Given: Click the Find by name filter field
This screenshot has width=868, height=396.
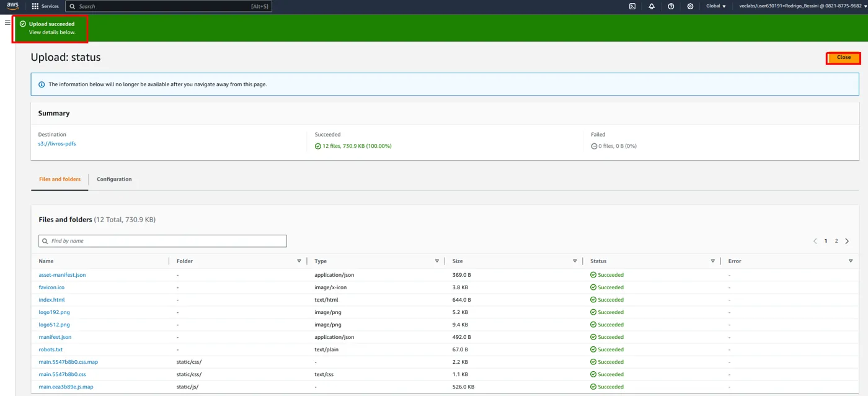Looking at the screenshot, I should (x=162, y=241).
